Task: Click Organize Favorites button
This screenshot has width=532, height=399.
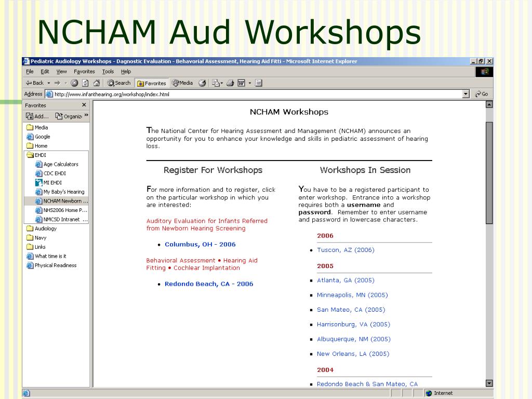Action: click(x=69, y=116)
